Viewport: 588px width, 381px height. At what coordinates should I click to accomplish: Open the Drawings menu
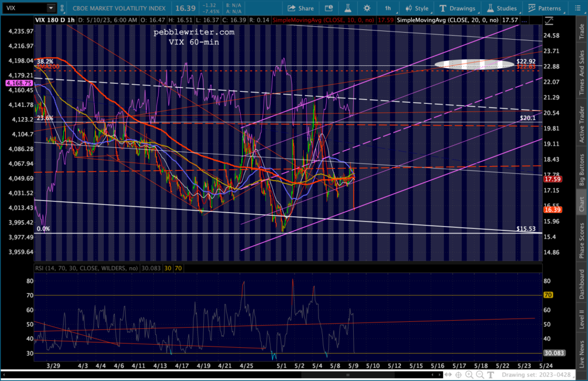pos(458,9)
